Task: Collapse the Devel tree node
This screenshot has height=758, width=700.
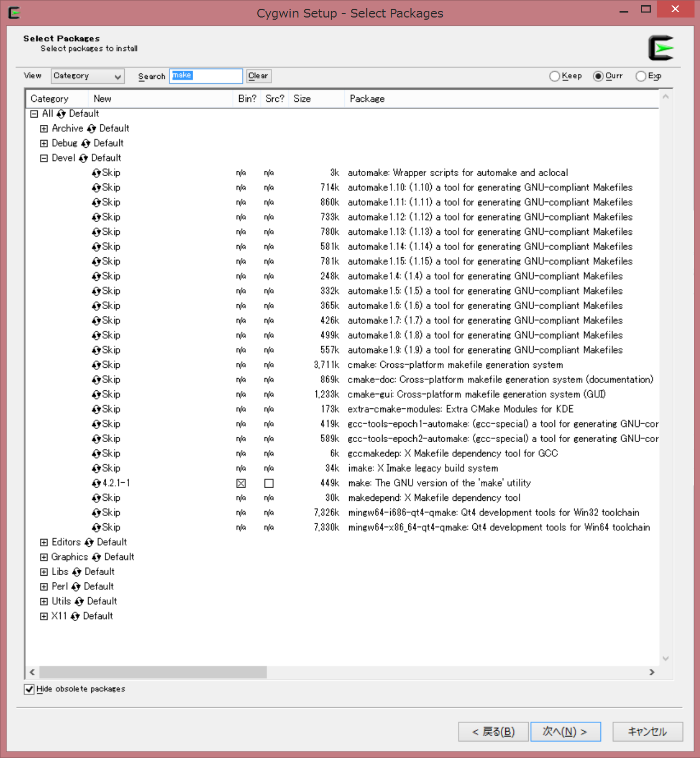Action: click(x=44, y=158)
